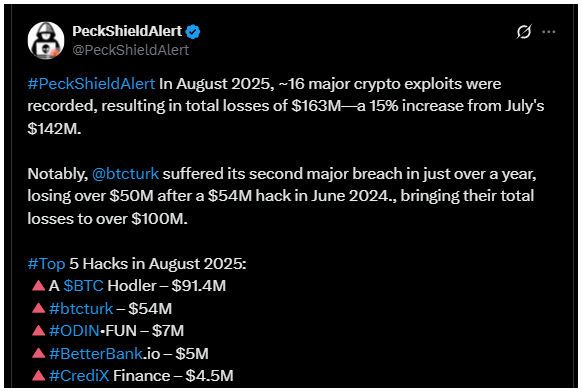Viewport: 582px width, 392px height.
Task: Click the #CrediX hashtag
Action: click(79, 376)
